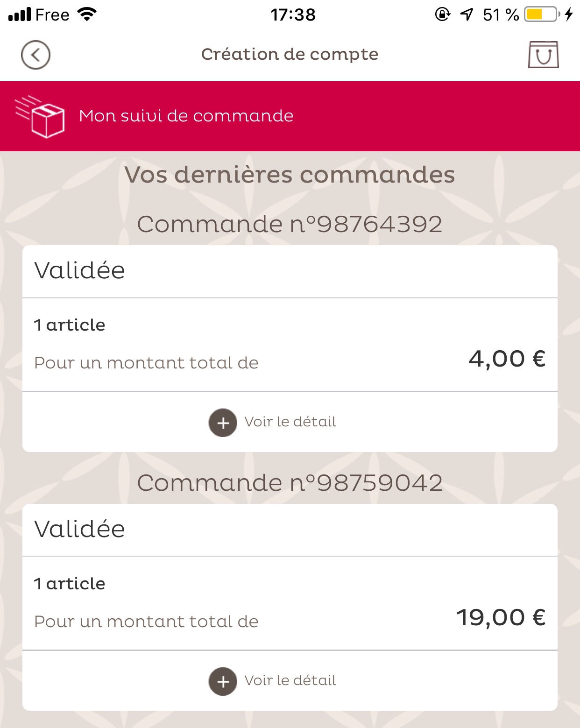
Task: Select order heading 'Commande n°98759042'
Action: tap(290, 483)
